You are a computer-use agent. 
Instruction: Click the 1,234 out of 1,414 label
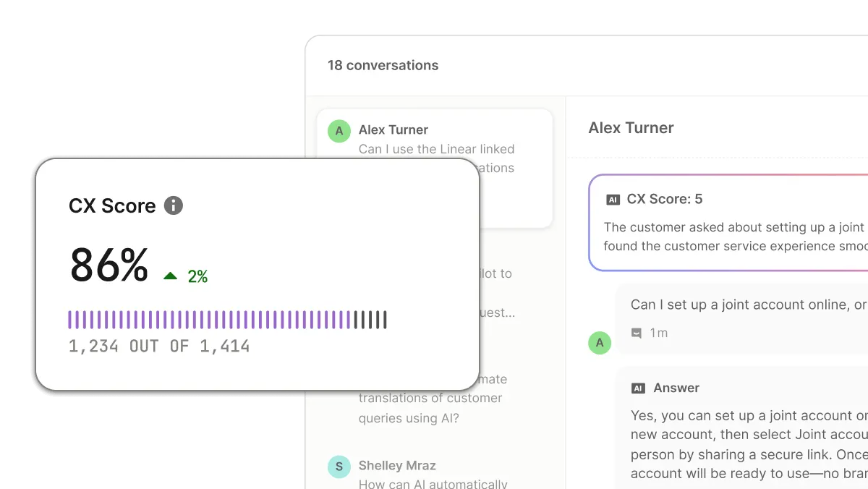(x=159, y=346)
